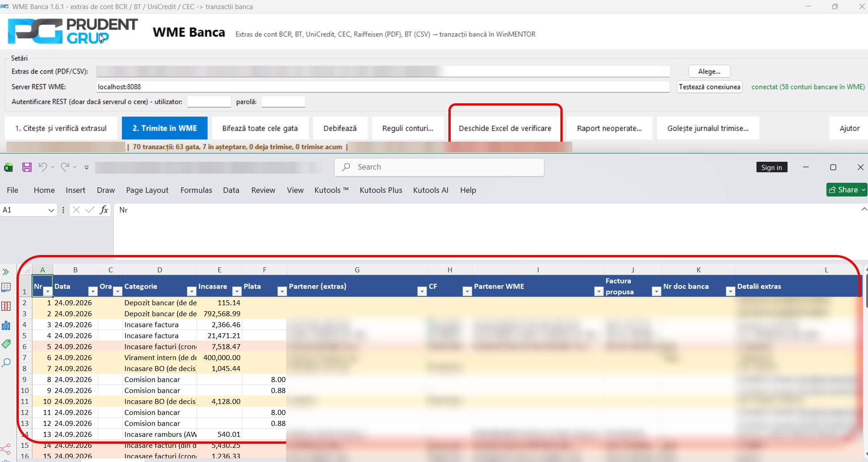Select column header G in spreadsheet
Viewport: 868px width, 462px height.
click(x=357, y=270)
